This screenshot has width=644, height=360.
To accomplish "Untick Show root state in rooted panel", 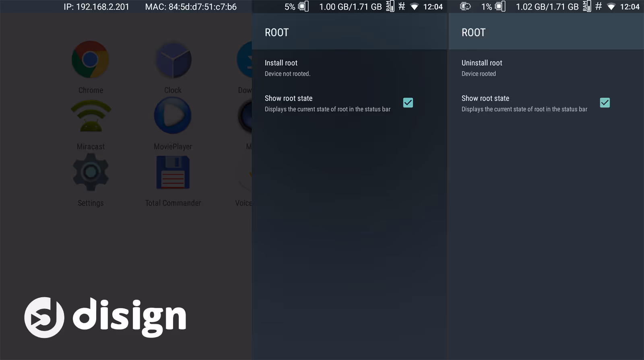I will tap(605, 103).
